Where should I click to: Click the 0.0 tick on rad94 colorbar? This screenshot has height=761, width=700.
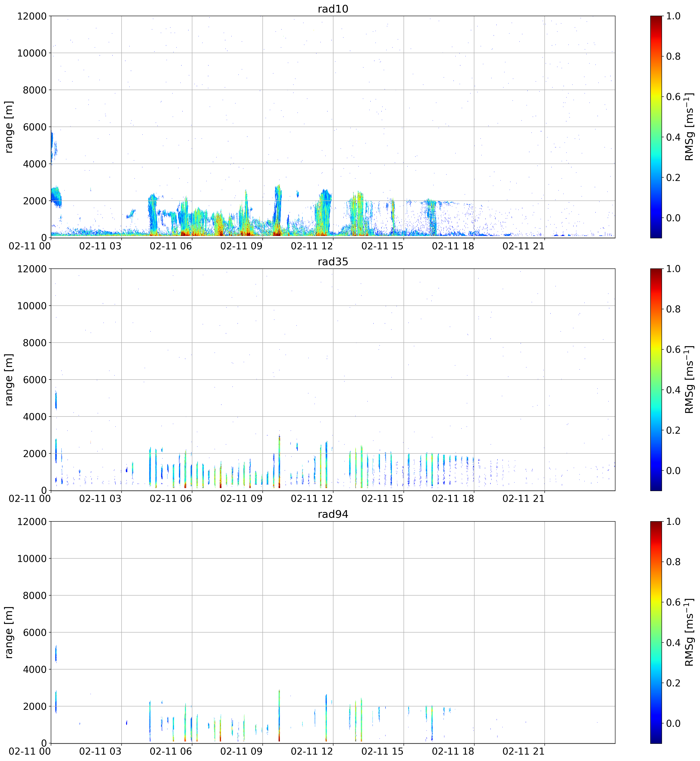[673, 723]
